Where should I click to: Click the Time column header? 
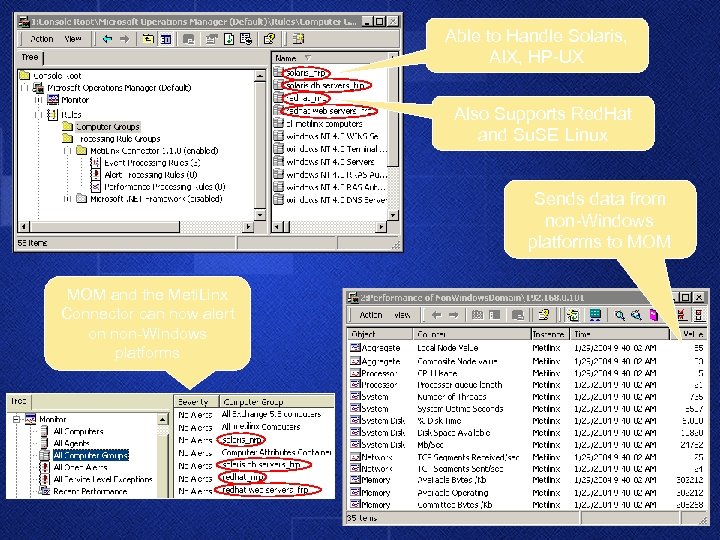619,334
